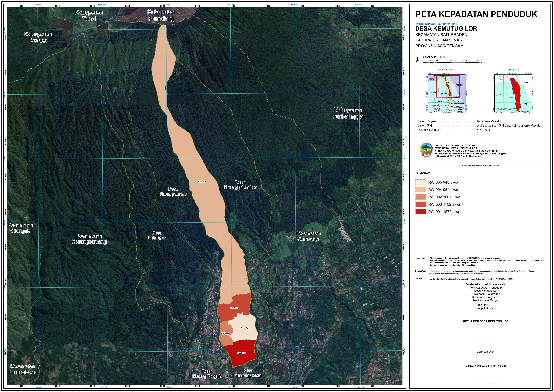554x392 pixels.
Task: Click the RW 002 region on map
Action: point(225,334)
